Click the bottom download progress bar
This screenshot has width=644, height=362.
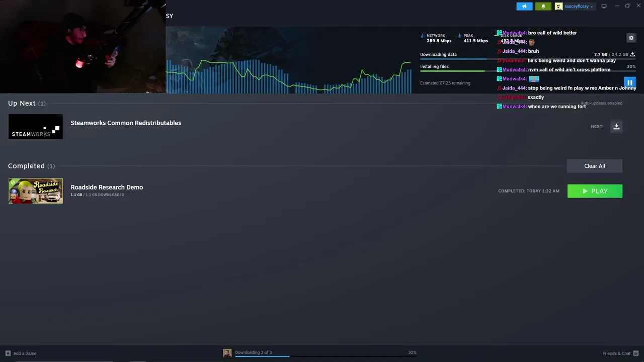tap(326, 356)
